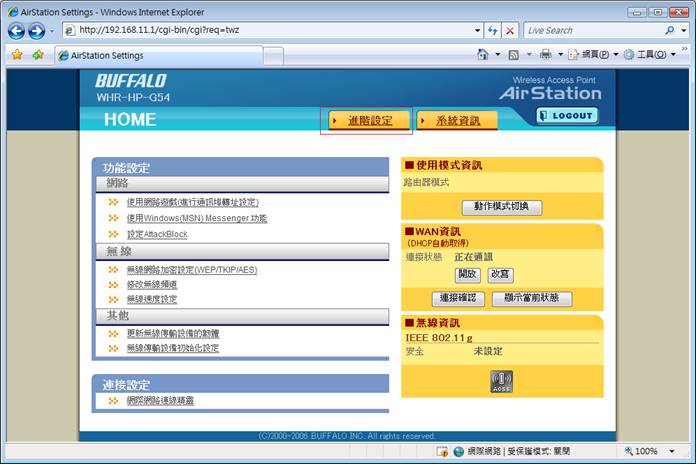
Task: Open wireless encryption (WEP/TKIP/AES) settings link
Action: pos(192,270)
